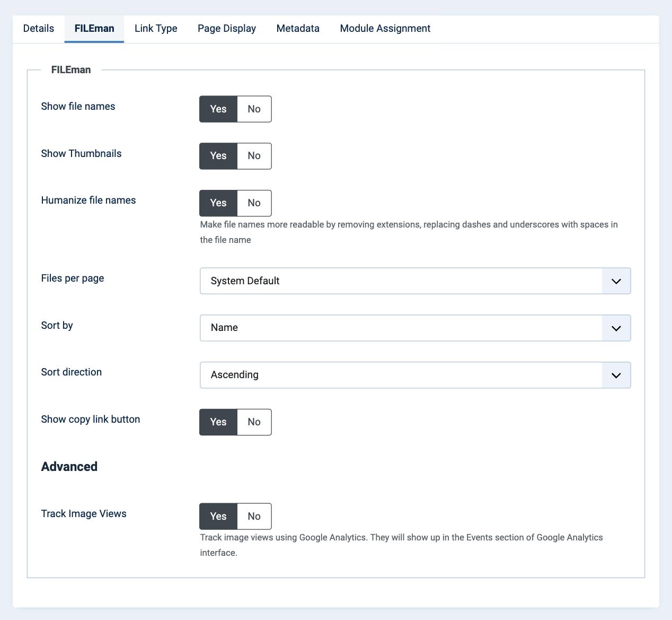Click the FILEman fieldset legend
672x620 pixels.
71,70
